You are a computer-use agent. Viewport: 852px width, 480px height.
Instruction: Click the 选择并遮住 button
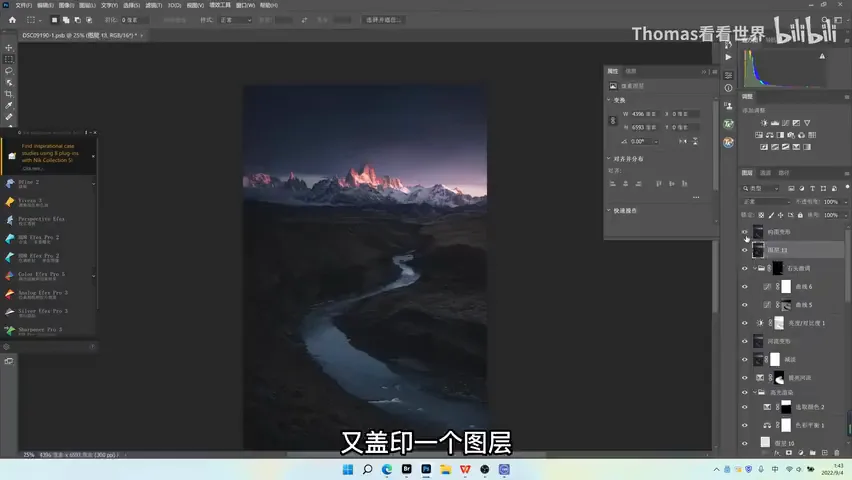(x=383, y=20)
